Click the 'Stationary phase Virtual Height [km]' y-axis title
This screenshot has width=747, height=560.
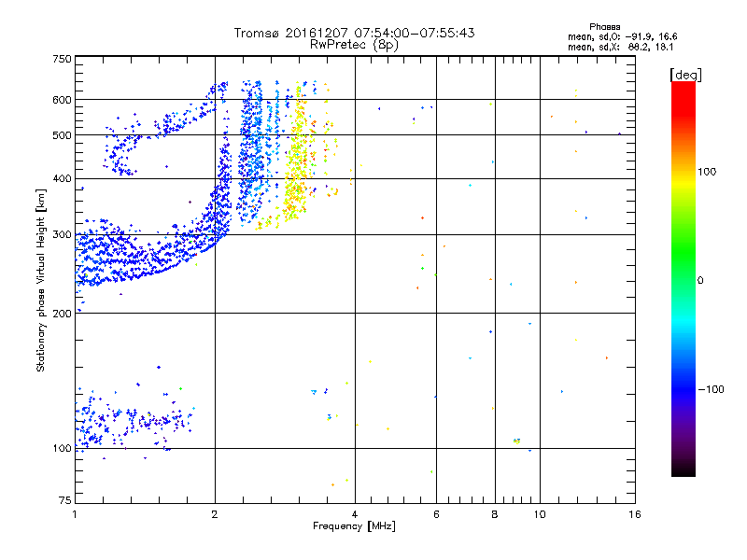pyautogui.click(x=41, y=281)
